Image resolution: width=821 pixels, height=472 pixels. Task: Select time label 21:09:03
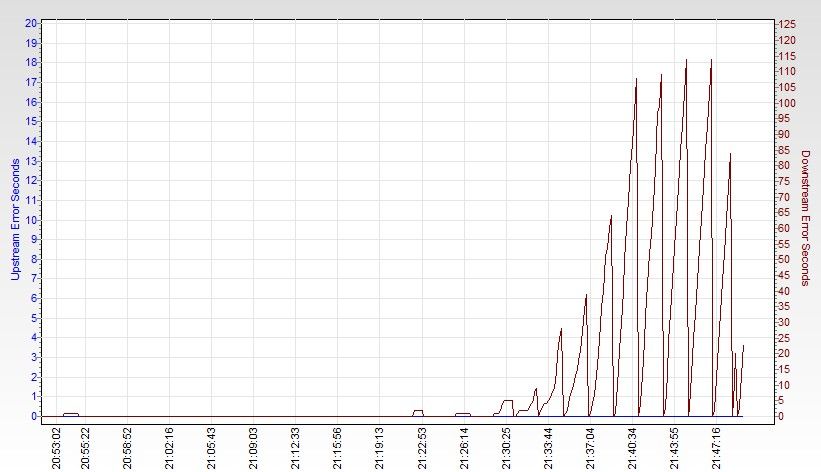(253, 448)
